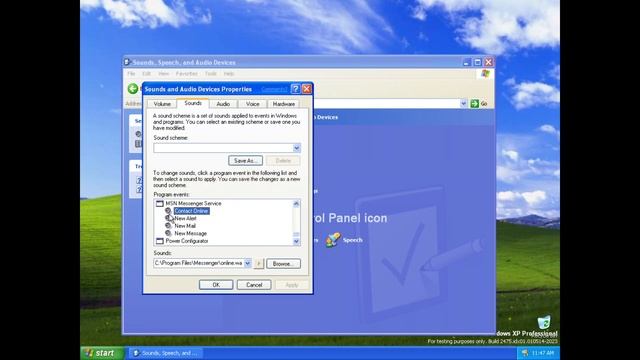The image size is (640, 360).
Task: Open Tools menu in Control Panel window
Action: [211, 73]
